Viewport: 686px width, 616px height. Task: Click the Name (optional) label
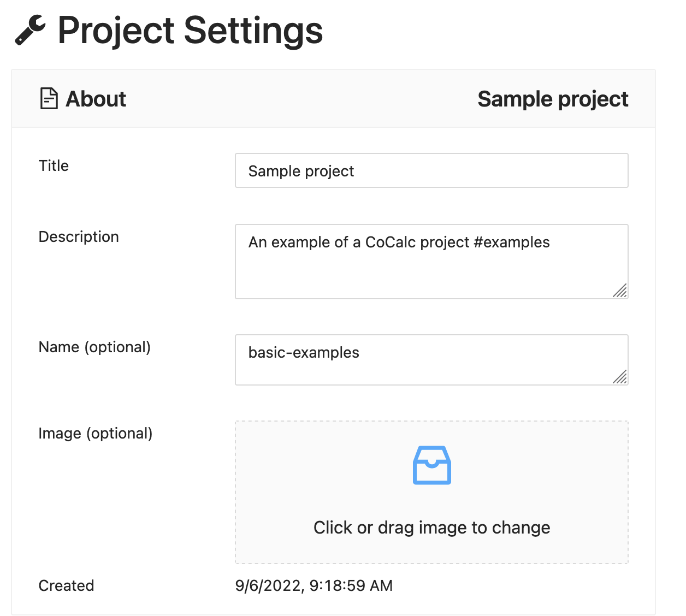click(x=94, y=347)
